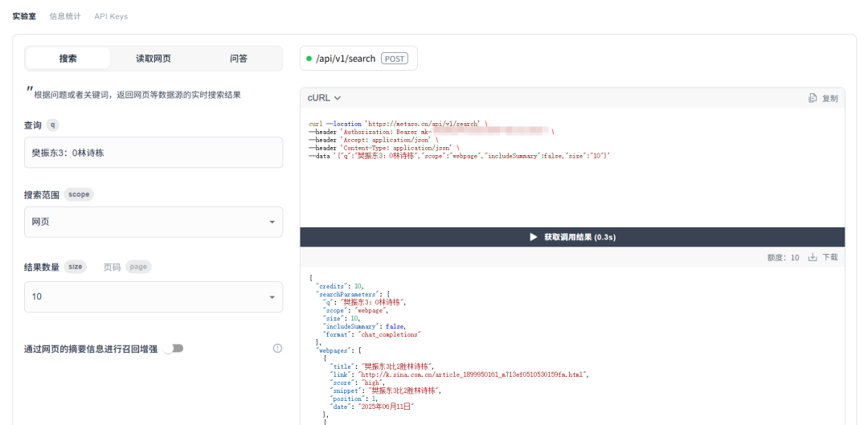Click the 获取调用结果 run button
The width and height of the screenshot is (868, 425).
tap(572, 237)
